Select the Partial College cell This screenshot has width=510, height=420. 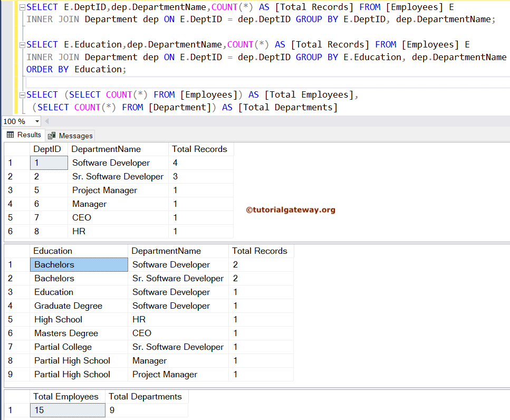(x=79, y=347)
